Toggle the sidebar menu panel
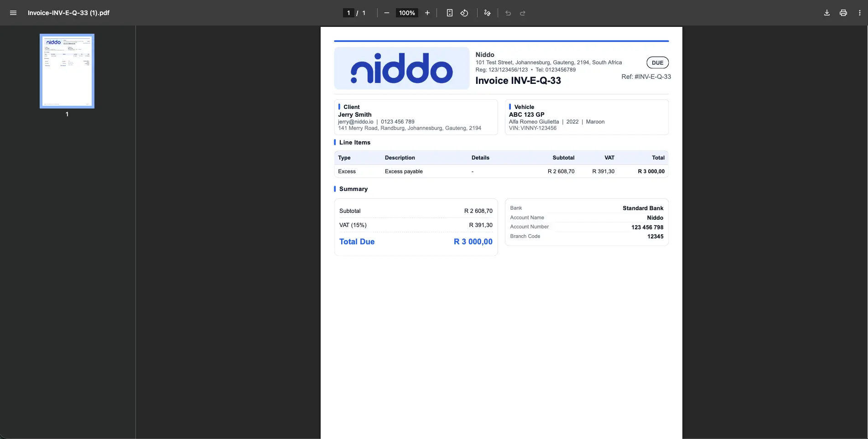The image size is (868, 439). [13, 13]
